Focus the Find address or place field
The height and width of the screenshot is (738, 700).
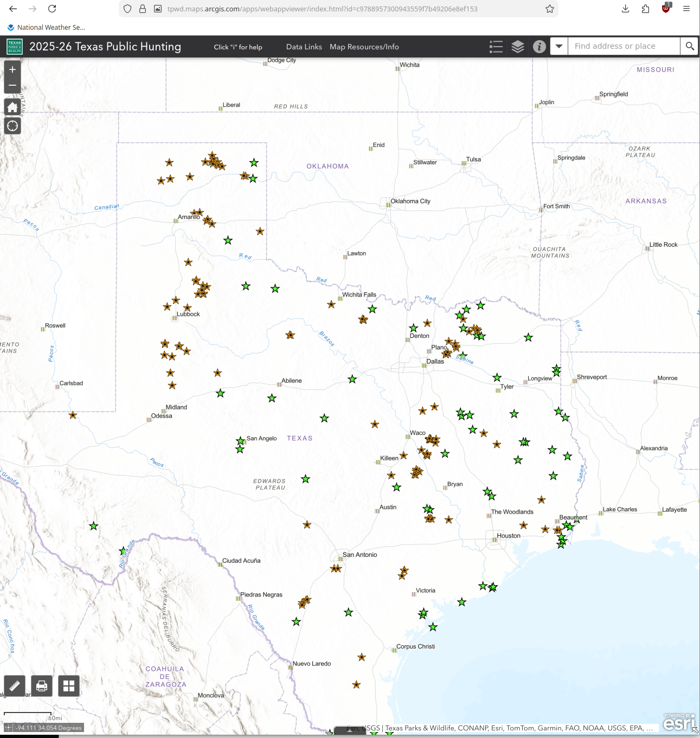click(x=624, y=47)
